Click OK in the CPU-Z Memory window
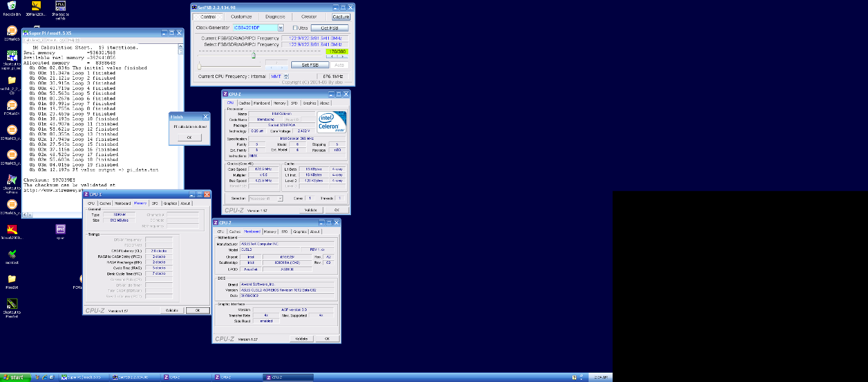868x382 pixels. (197, 310)
